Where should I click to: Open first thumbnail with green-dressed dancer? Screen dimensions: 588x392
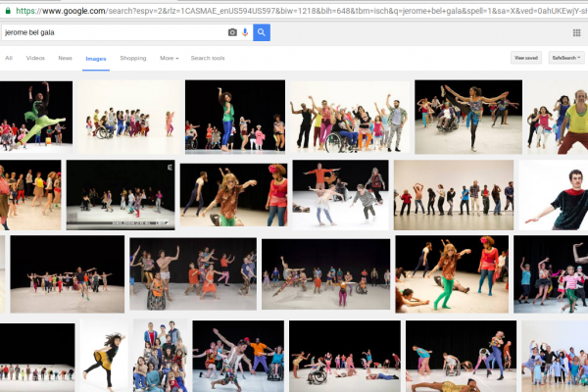click(36, 116)
